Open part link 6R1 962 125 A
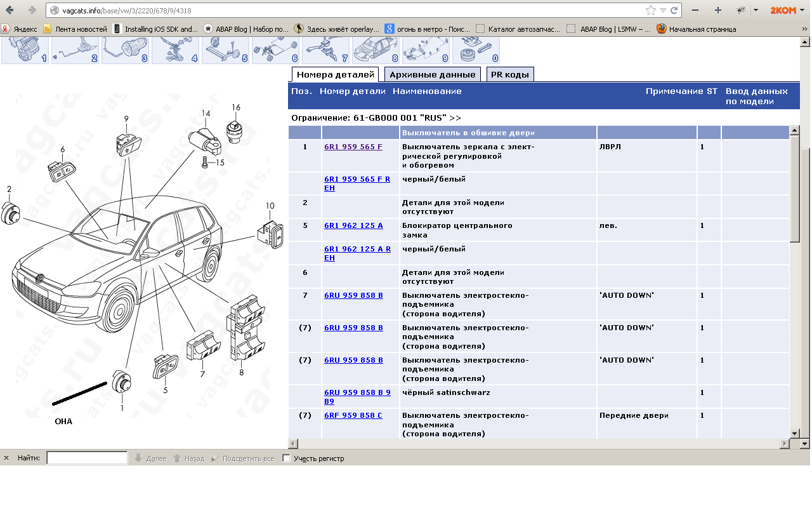This screenshot has width=812, height=508. [x=353, y=225]
